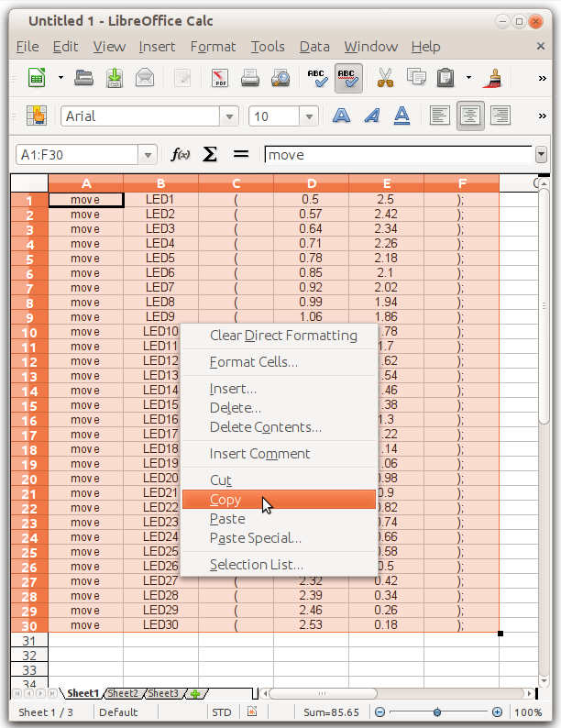Select Delete Contents in context menu
Screen dimensions: 561x728
279,427
